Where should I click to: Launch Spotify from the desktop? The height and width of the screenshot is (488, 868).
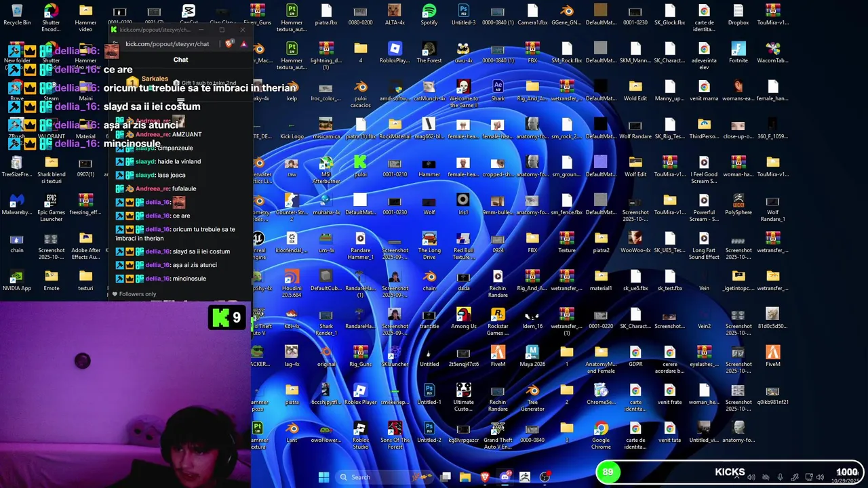tap(429, 15)
